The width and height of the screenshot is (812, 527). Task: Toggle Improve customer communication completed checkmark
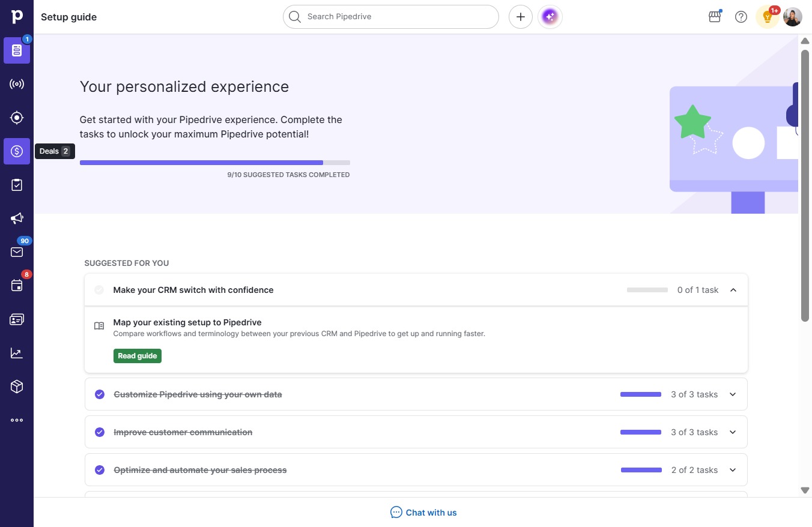point(100,432)
